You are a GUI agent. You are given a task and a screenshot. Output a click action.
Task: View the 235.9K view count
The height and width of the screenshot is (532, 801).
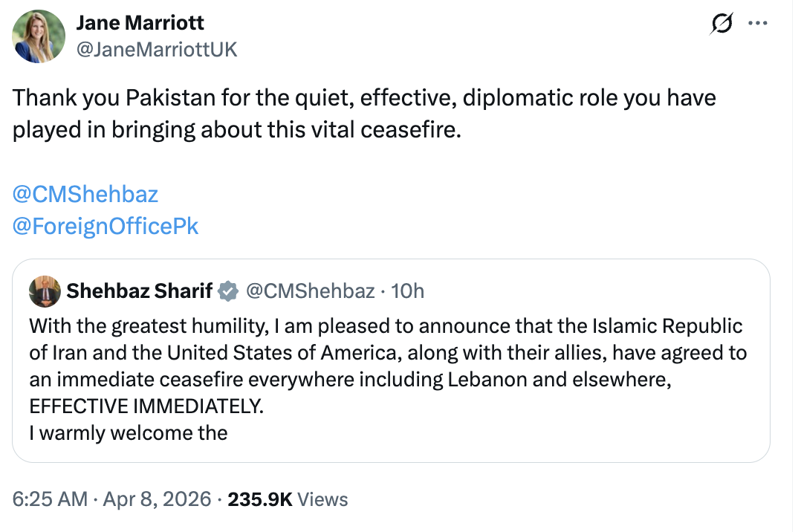click(x=260, y=499)
